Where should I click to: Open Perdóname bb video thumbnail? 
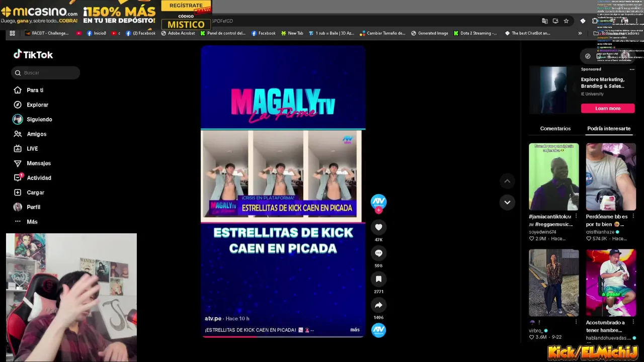click(611, 176)
